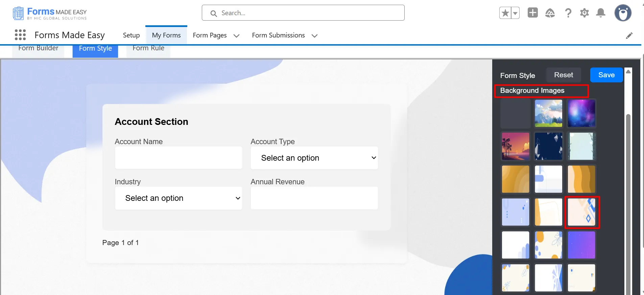Expand the Form Submissions menu chevron

tap(314, 36)
